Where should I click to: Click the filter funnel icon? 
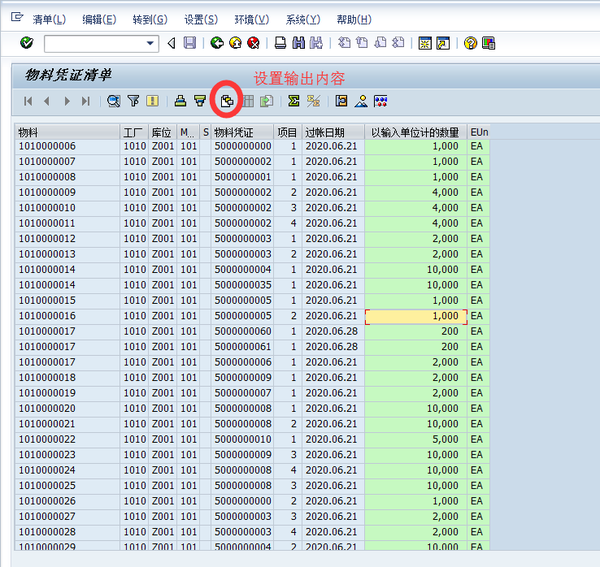[133, 101]
